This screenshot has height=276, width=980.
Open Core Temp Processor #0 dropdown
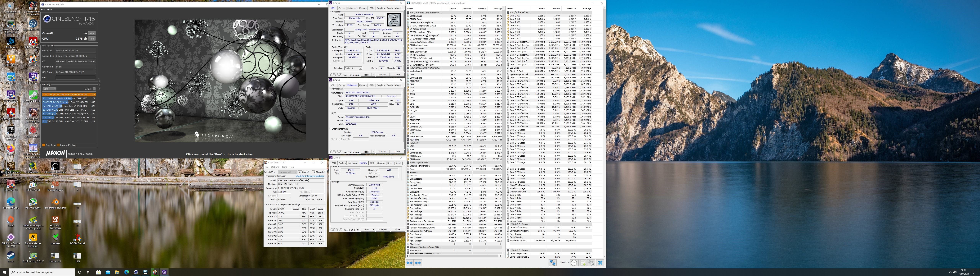287,172
